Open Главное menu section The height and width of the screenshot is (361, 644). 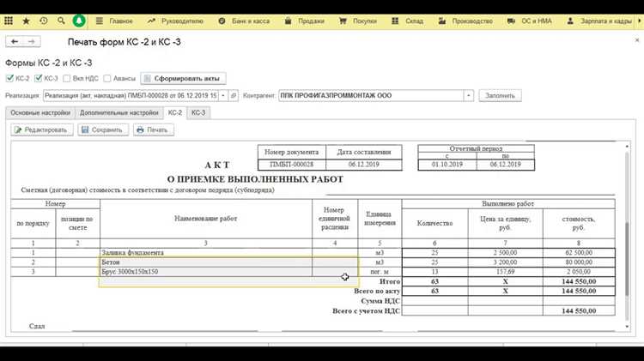click(114, 21)
